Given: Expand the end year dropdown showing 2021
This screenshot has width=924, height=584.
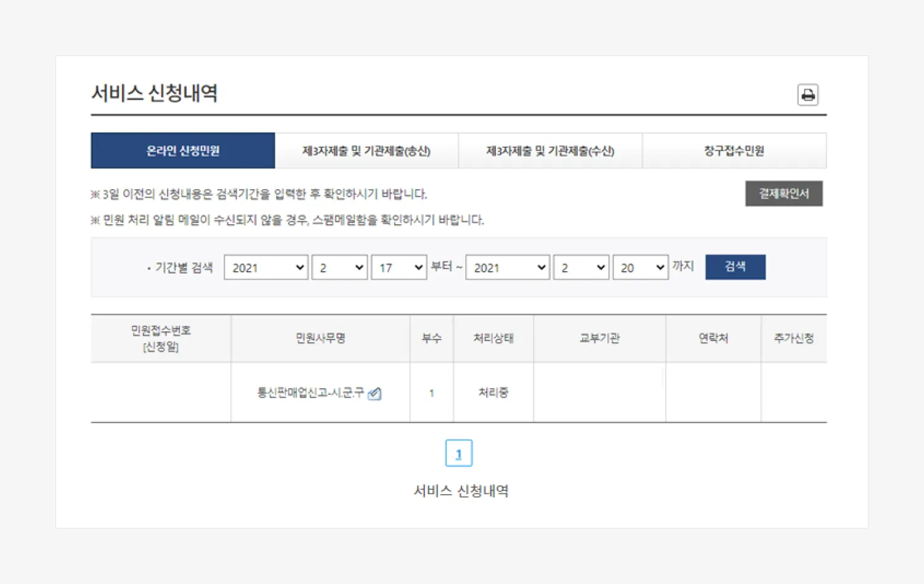Looking at the screenshot, I should pos(508,267).
